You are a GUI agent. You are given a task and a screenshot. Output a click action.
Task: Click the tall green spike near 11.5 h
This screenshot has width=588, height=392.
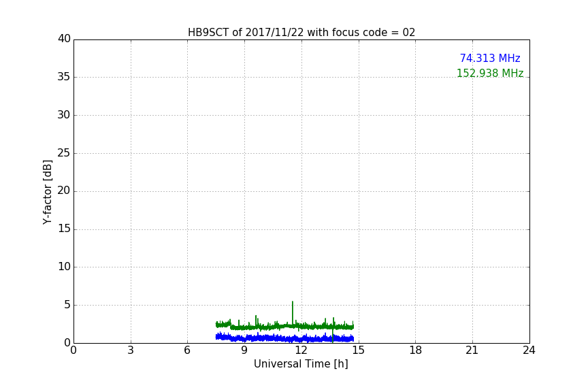(293, 313)
